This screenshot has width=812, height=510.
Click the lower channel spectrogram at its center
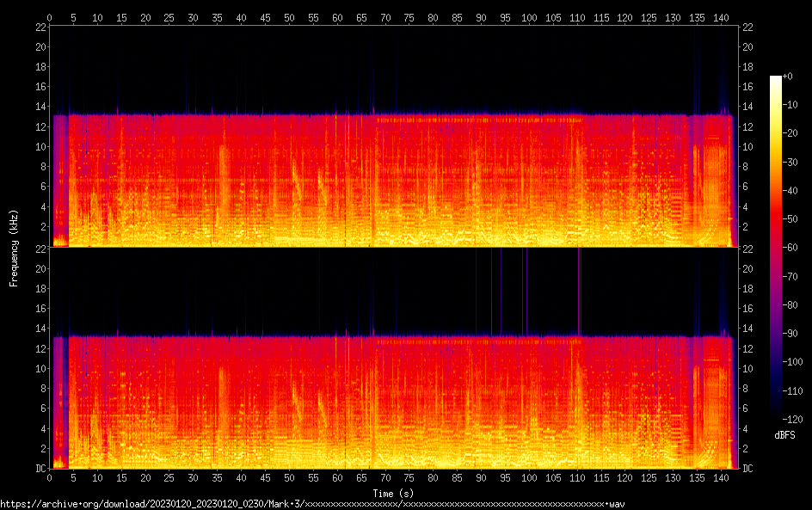tap(394, 359)
